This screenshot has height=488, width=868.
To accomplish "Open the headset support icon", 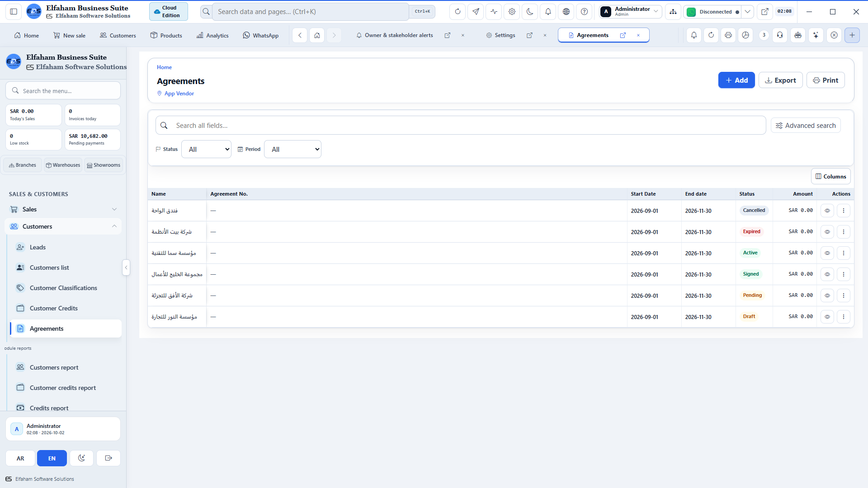I will [780, 35].
